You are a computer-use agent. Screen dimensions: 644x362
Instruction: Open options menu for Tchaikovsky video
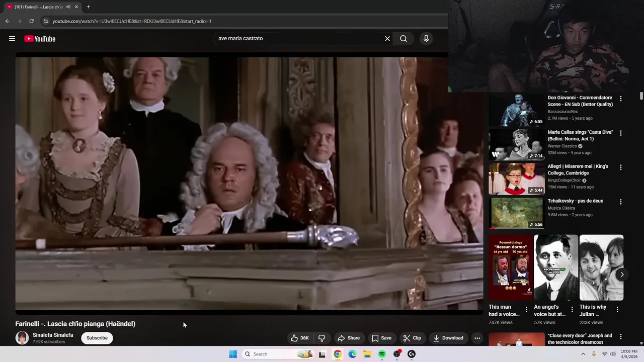point(620,202)
